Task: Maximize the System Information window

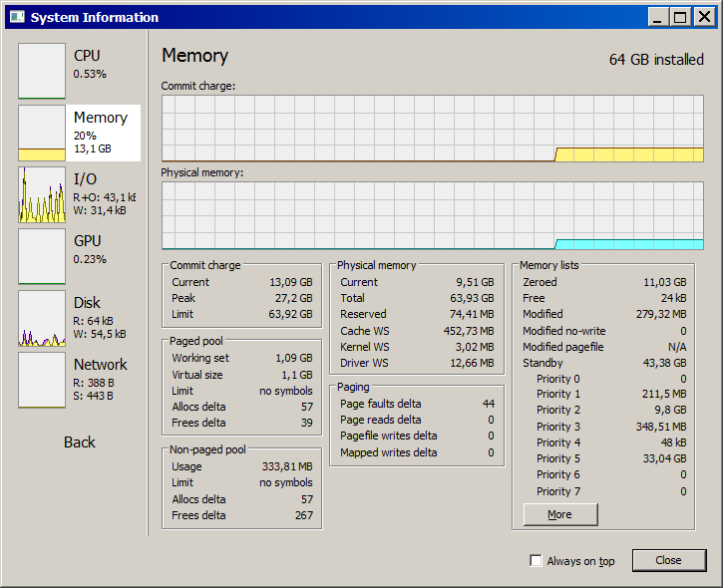Action: click(680, 17)
